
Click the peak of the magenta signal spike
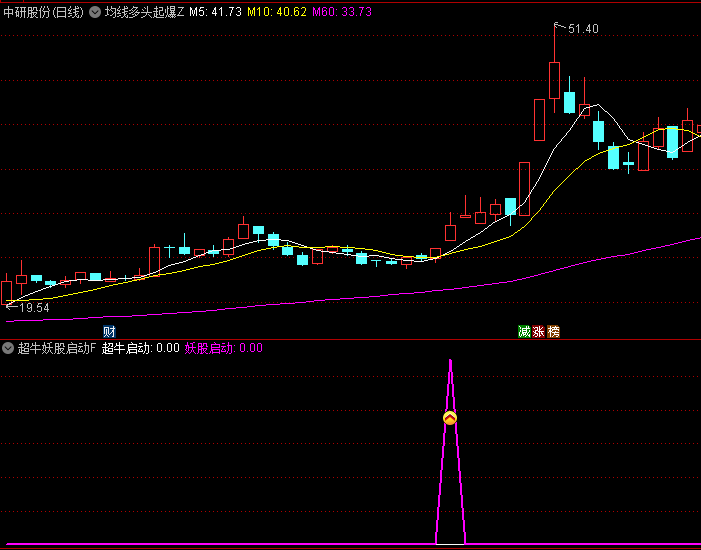coord(450,360)
